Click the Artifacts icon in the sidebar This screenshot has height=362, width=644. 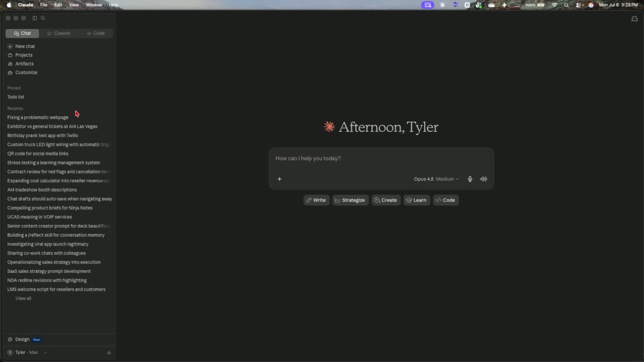(10, 64)
